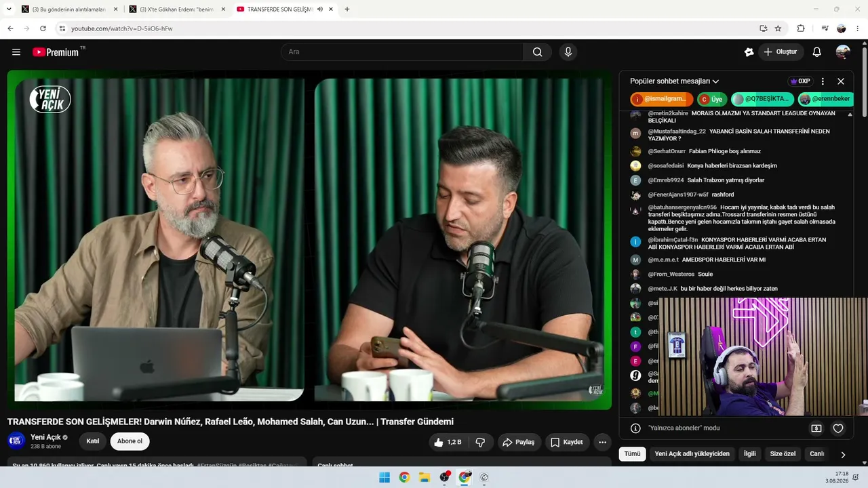Image resolution: width=868 pixels, height=488 pixels.
Task: Subscribe with the Abone ol button
Action: click(x=130, y=441)
